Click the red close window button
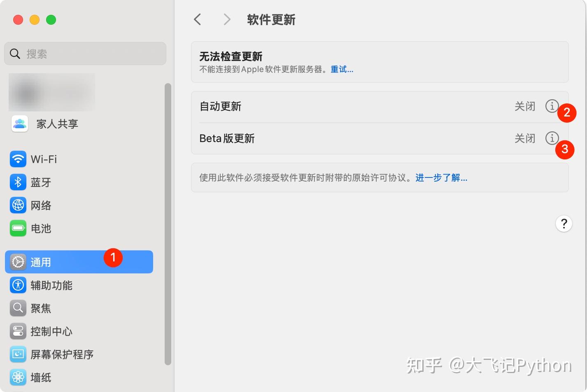 [x=18, y=20]
